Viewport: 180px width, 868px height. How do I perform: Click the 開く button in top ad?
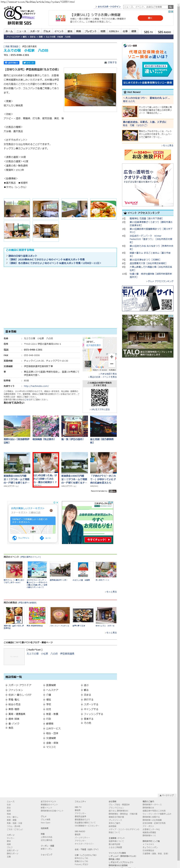[150, 18]
